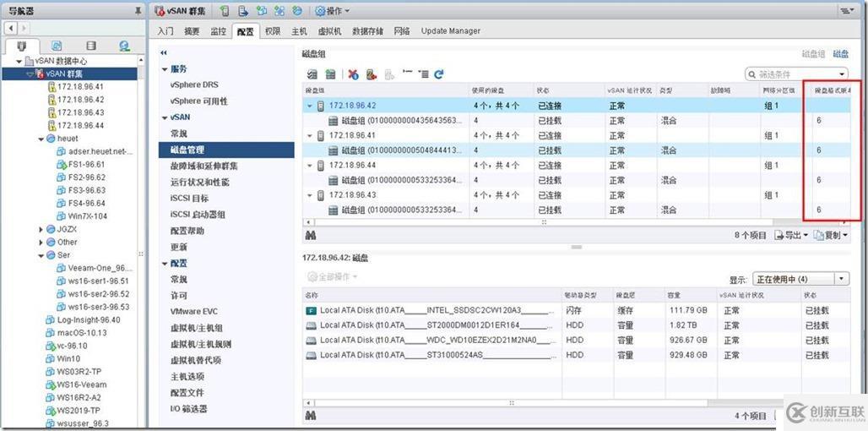Select host 172.18.96.43 in navigator tree
868x431 pixels.
pos(80,112)
